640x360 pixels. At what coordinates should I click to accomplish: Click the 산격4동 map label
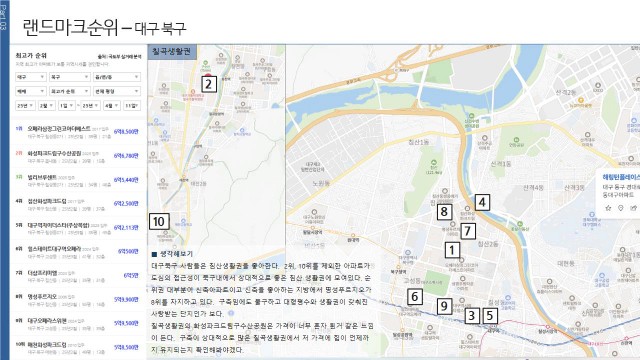[x=533, y=188]
